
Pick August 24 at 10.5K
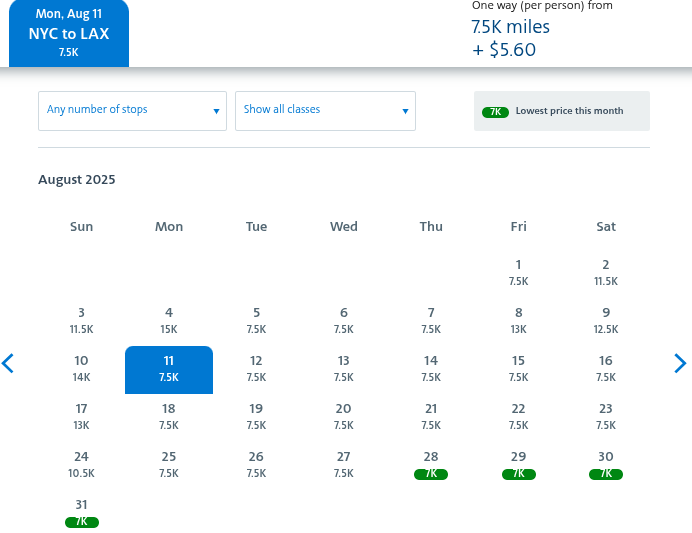click(x=81, y=466)
